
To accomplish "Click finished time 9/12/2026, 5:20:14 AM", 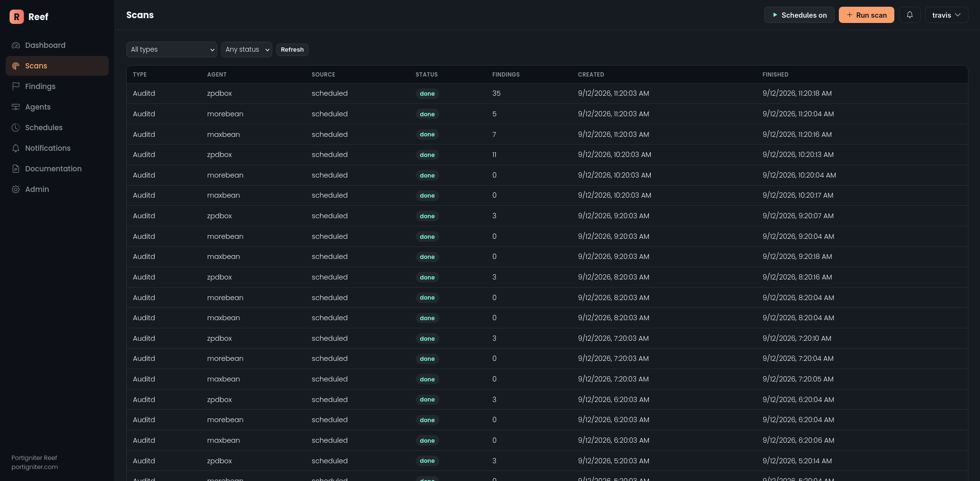I will tap(797, 461).
